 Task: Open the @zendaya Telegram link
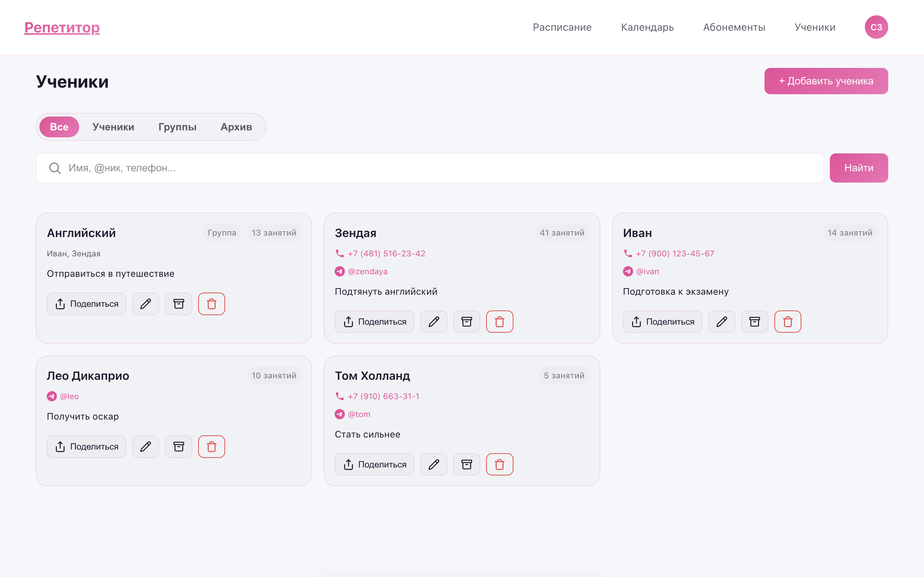point(367,271)
